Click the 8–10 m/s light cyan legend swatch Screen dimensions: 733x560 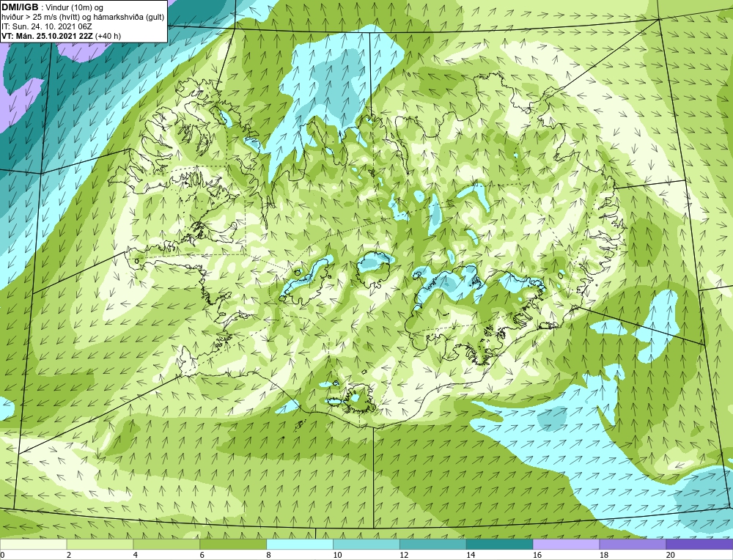(300, 544)
